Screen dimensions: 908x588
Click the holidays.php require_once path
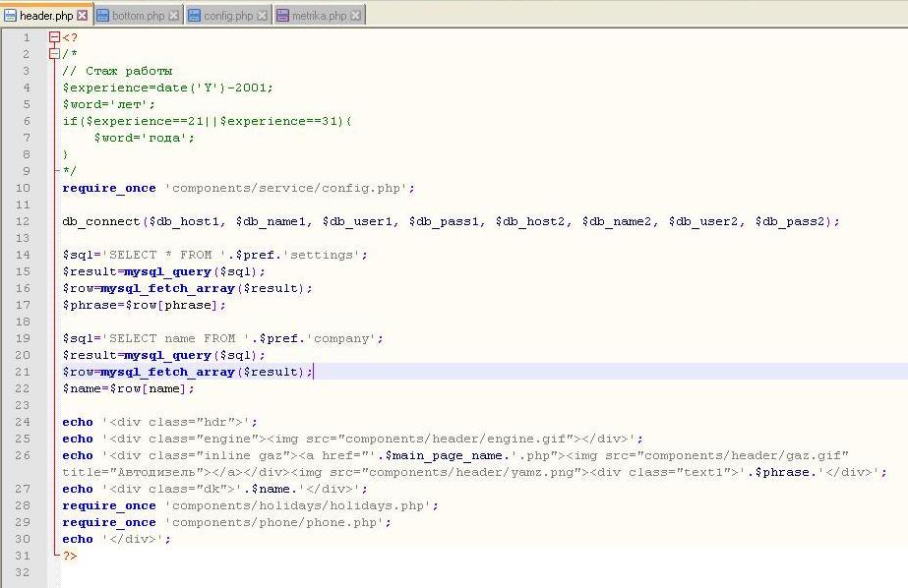[x=299, y=505]
